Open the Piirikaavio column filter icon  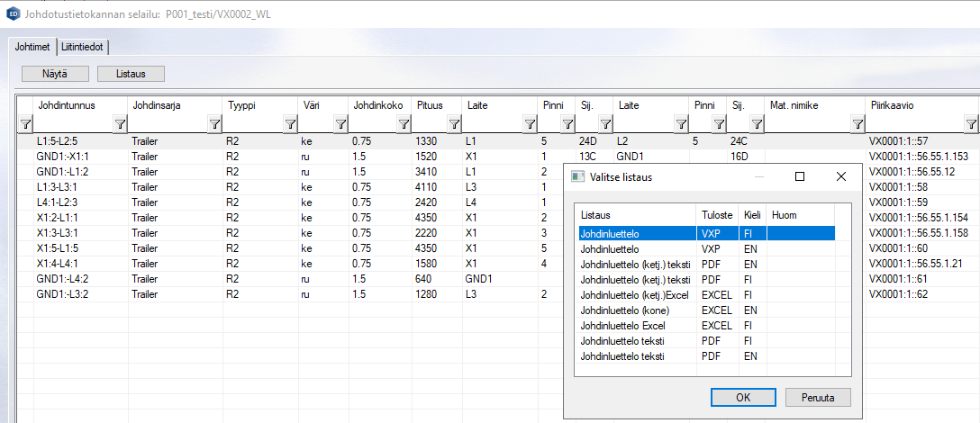970,124
